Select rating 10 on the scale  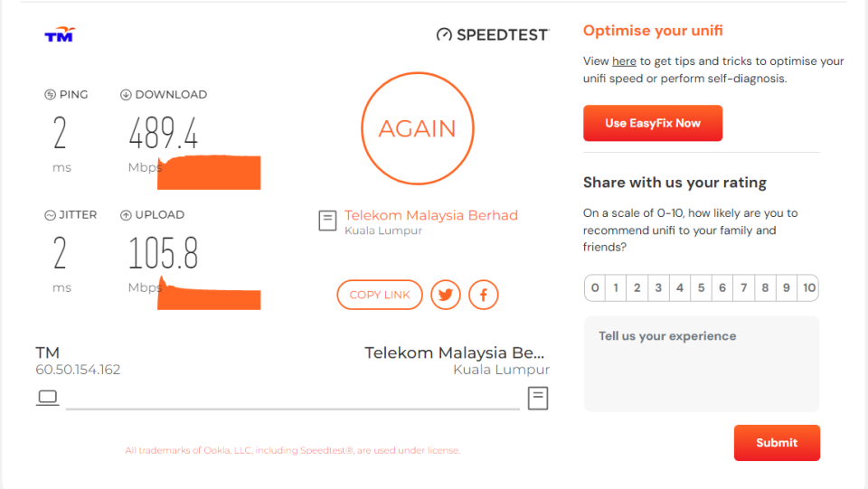(808, 287)
